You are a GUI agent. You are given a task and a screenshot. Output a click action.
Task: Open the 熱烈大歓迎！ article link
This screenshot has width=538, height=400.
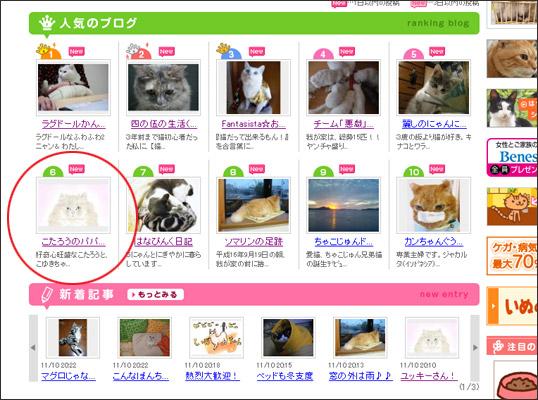(212, 376)
